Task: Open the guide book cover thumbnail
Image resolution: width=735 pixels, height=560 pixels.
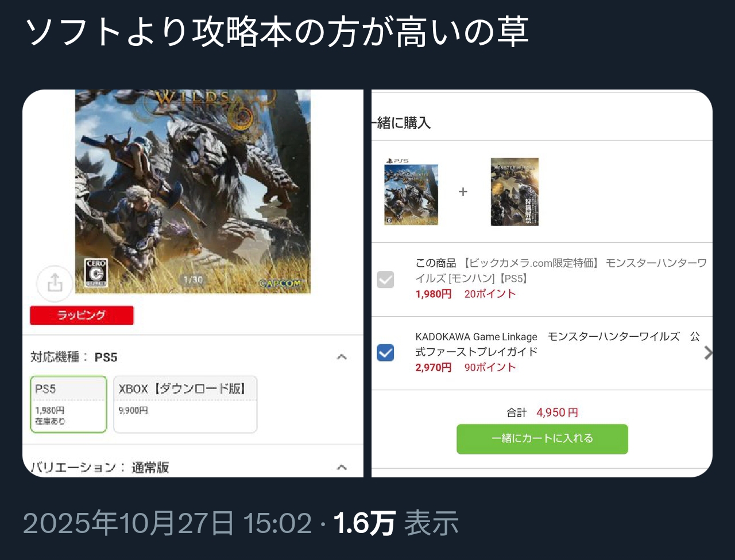Action: pos(514,192)
